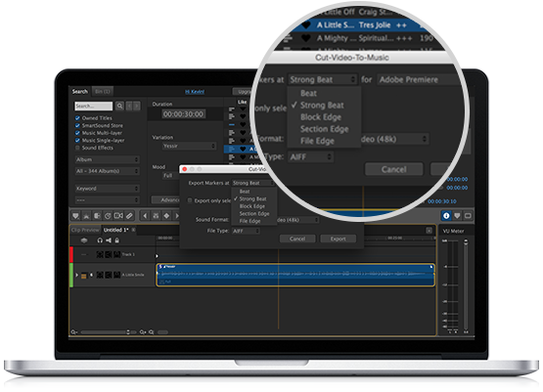
Task: Click the lock icon on Track 1
Action: click(117, 254)
